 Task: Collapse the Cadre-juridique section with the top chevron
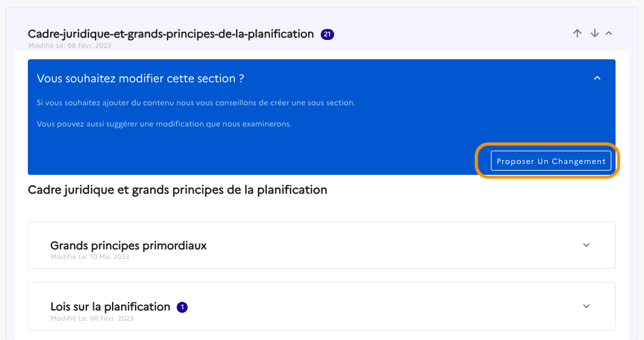[x=609, y=33]
